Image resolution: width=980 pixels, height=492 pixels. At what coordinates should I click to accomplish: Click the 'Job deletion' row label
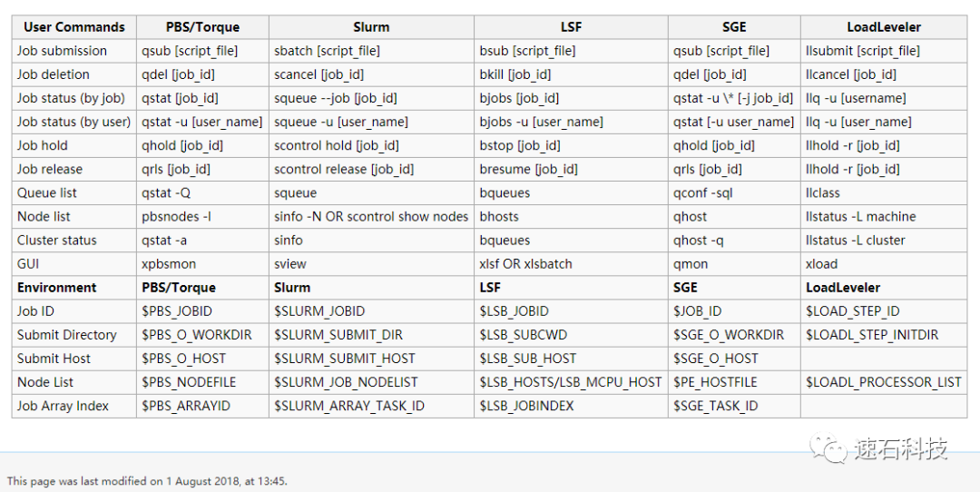[74, 75]
